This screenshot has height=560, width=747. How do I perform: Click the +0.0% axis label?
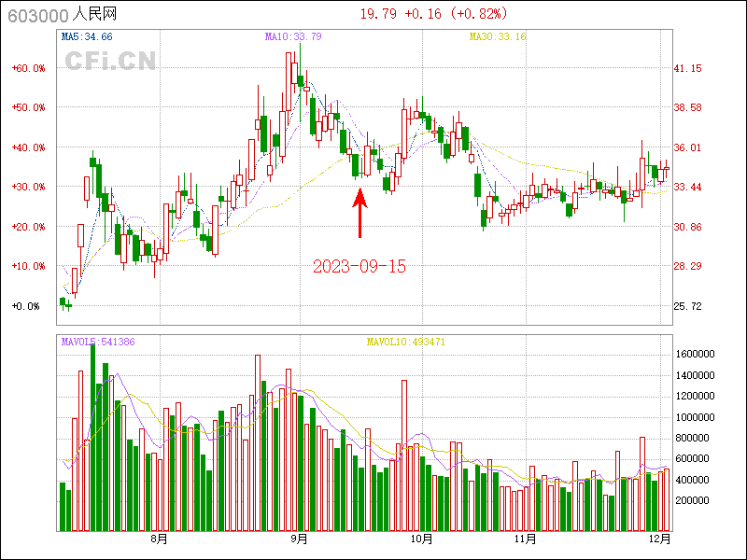(x=26, y=306)
